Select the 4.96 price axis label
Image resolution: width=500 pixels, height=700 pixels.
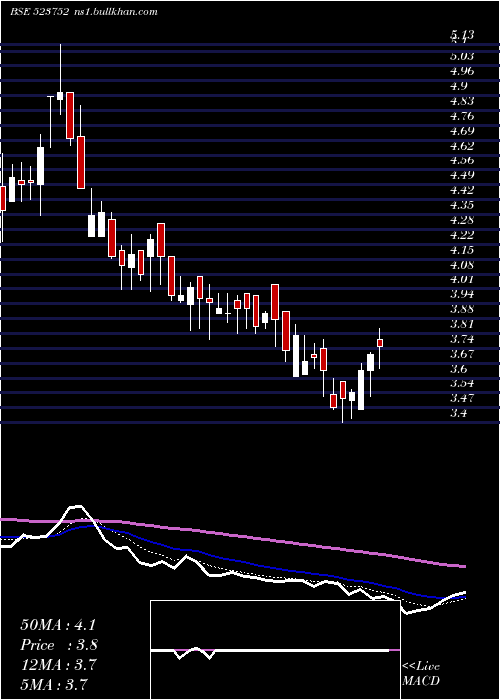coord(462,71)
